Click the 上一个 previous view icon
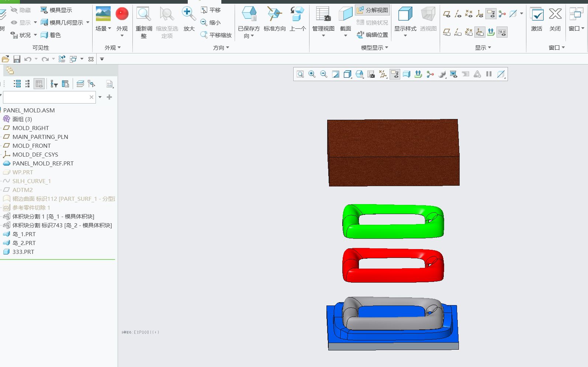Screen dimensions: 588x367 tap(297, 14)
